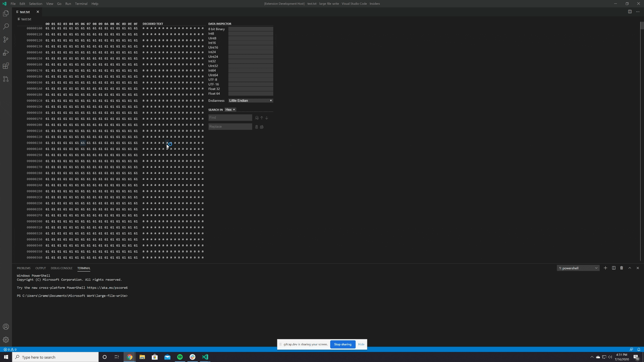Find next match with the down arrow
Image resolution: width=644 pixels, height=362 pixels.
(x=266, y=118)
